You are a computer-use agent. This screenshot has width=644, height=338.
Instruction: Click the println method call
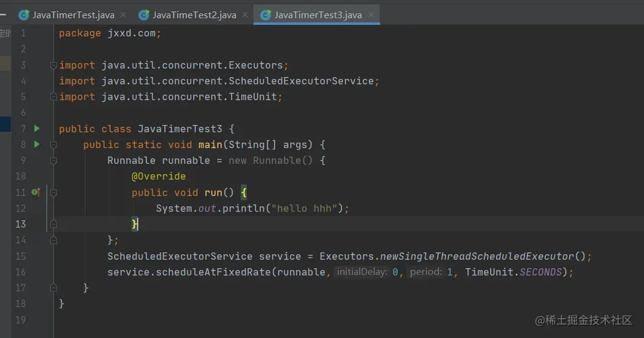click(x=244, y=209)
